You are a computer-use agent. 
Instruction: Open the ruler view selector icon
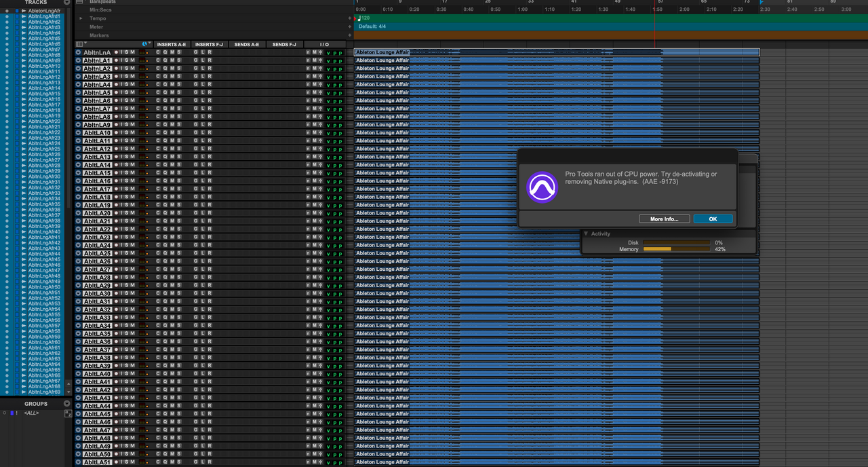pyautogui.click(x=79, y=2)
